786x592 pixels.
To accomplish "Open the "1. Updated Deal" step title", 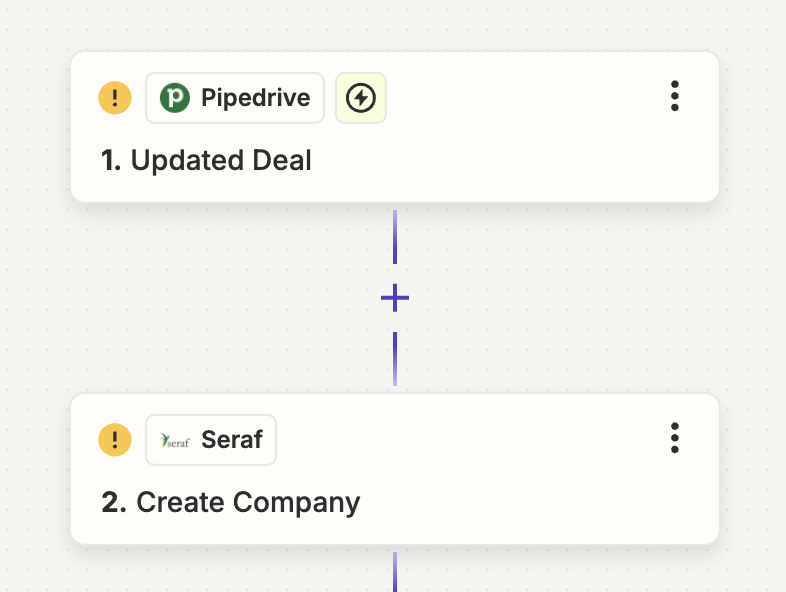I will click(x=206, y=160).
